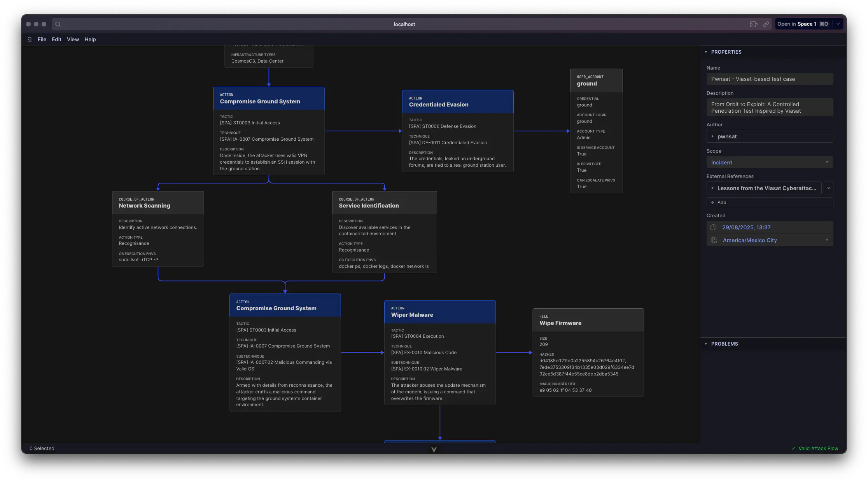Viewport: 868px width, 482px height.
Task: Click the checkmark beside Valid Attack Flow
Action: 793,449
